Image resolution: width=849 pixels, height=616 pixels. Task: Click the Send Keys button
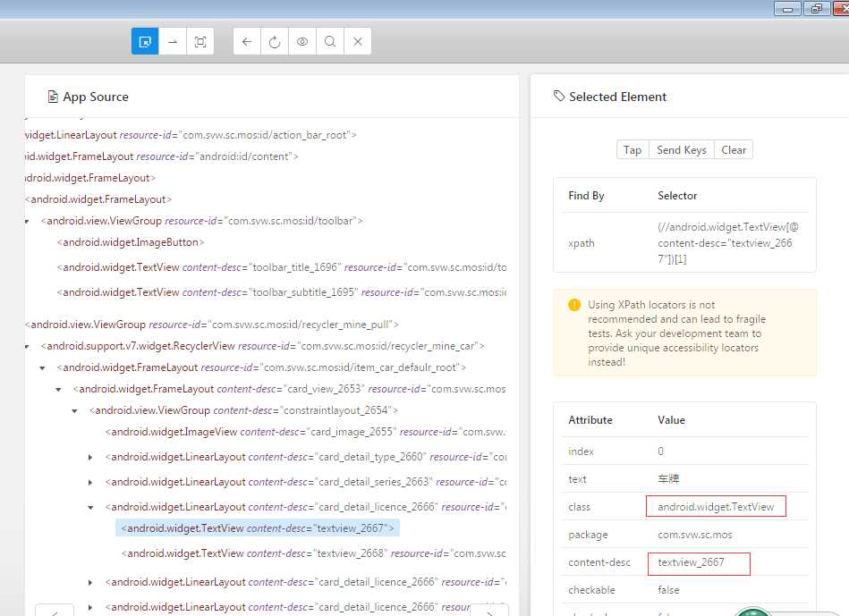(x=681, y=150)
